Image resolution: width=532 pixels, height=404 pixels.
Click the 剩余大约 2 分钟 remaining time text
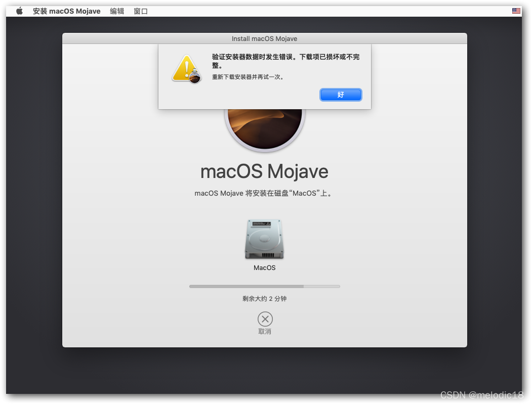pyautogui.click(x=264, y=299)
